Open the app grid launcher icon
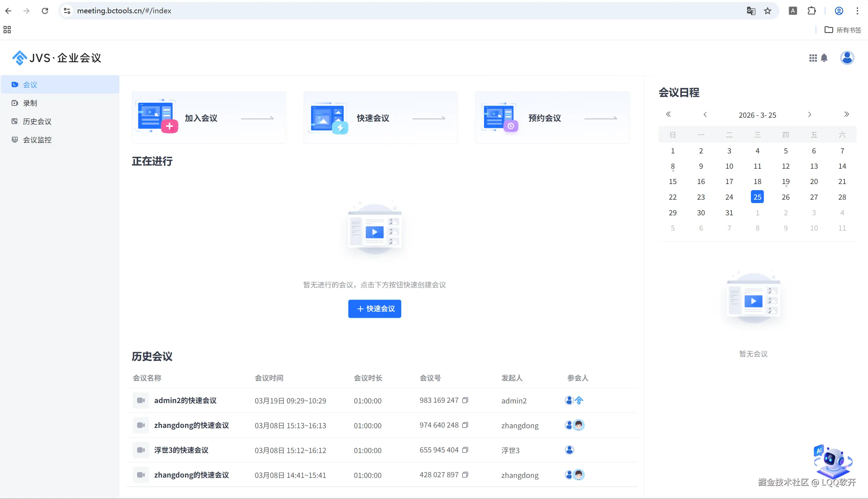Screen dimensions: 868x499 point(813,58)
